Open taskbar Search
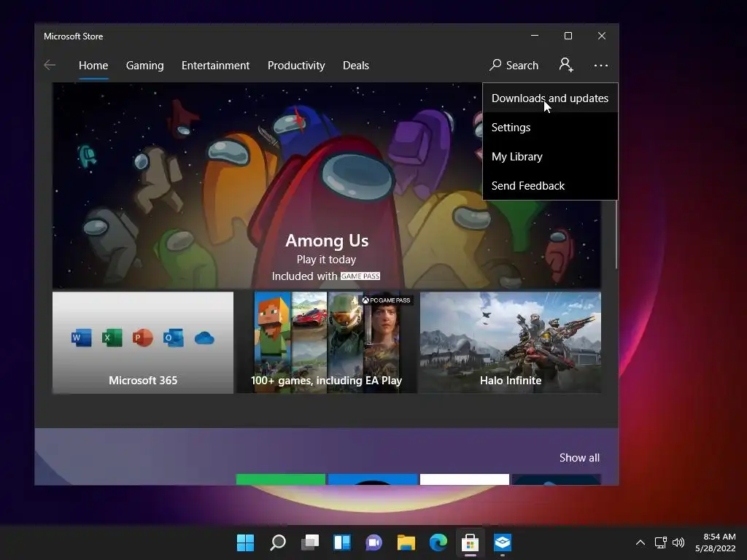Image resolution: width=747 pixels, height=560 pixels. pos(278,542)
